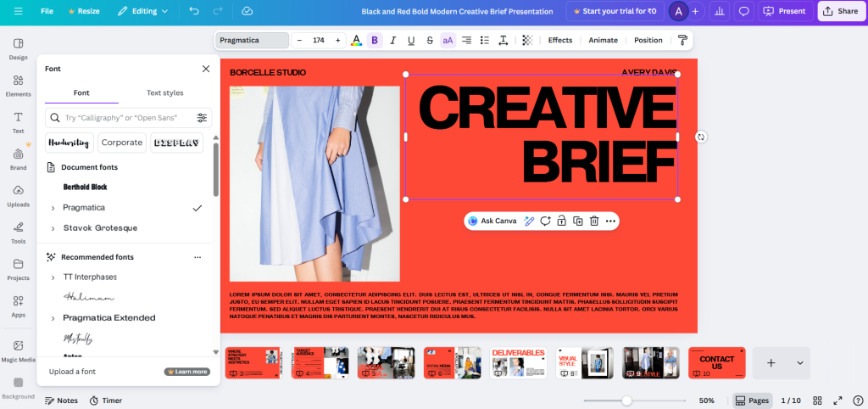Redo the last action

pyautogui.click(x=218, y=11)
